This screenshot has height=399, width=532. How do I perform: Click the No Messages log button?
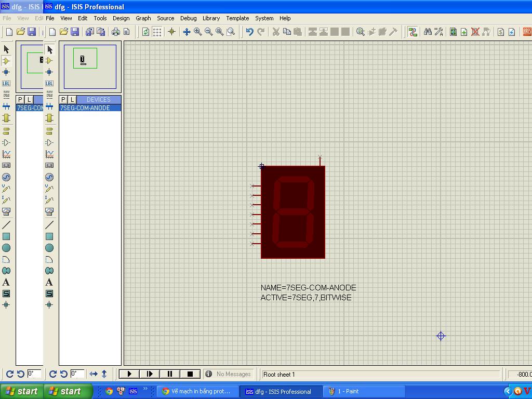coord(228,374)
